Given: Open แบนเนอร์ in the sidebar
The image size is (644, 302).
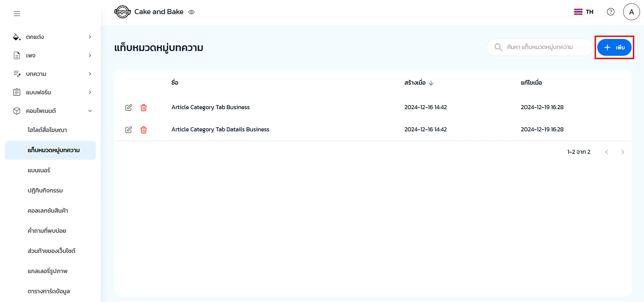Looking at the screenshot, I should point(39,170).
